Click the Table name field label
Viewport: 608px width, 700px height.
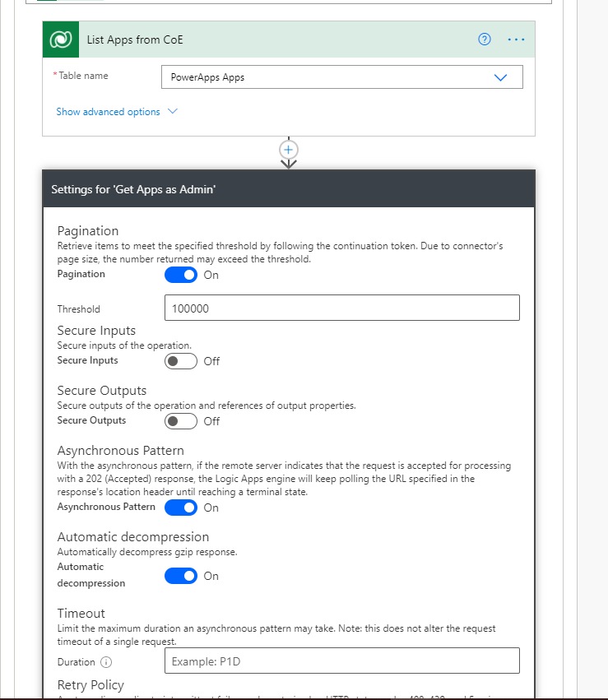pyautogui.click(x=83, y=76)
